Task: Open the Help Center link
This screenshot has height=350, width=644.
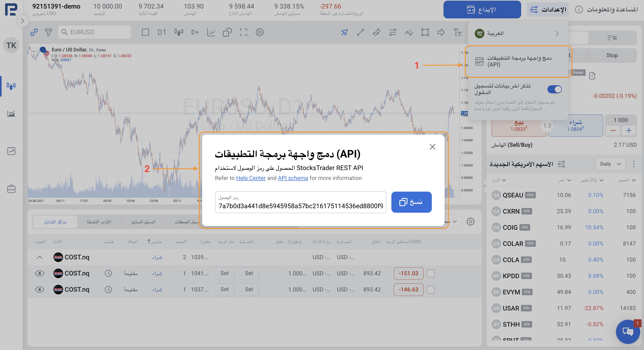Action: [x=251, y=178]
